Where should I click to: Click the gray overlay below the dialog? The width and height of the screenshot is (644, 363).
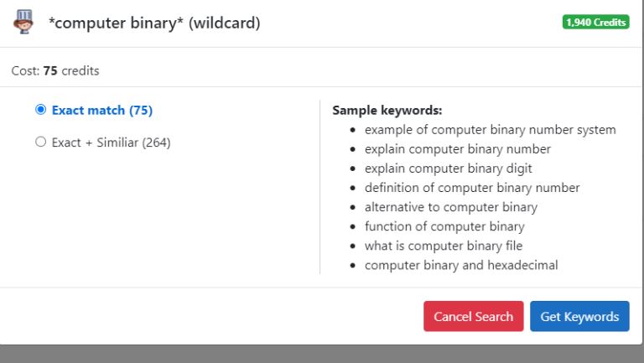pyautogui.click(x=322, y=354)
